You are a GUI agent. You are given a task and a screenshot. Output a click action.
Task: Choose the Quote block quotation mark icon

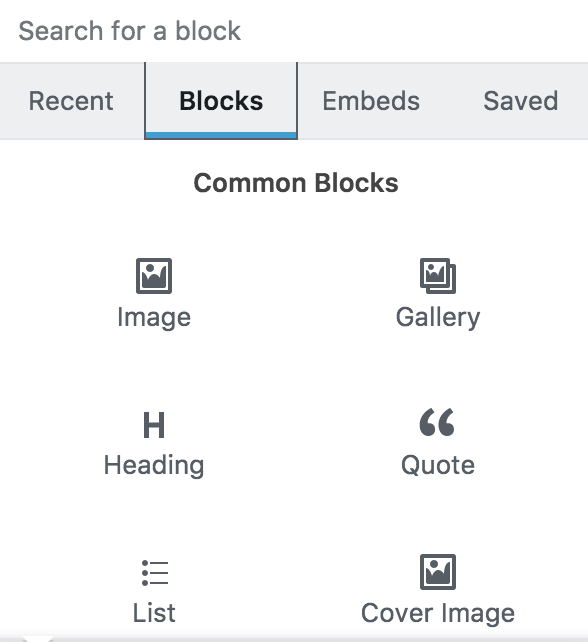(x=437, y=422)
